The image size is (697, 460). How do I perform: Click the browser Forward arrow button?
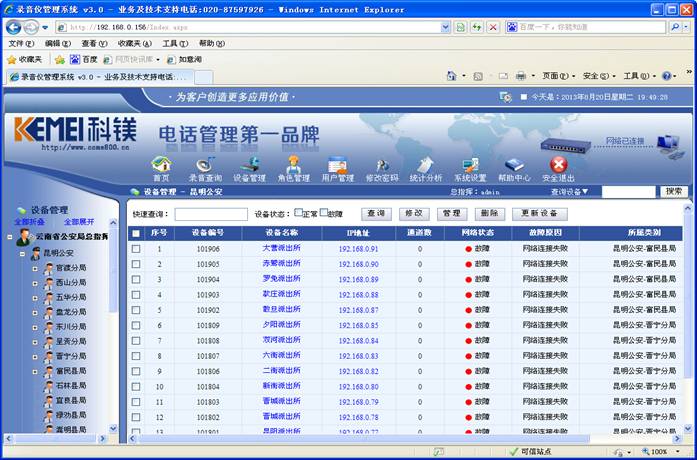tap(31, 28)
